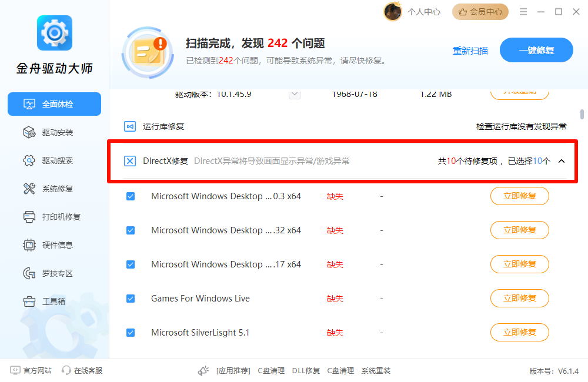
Task: Open 官方网站 link
Action: coord(37,371)
